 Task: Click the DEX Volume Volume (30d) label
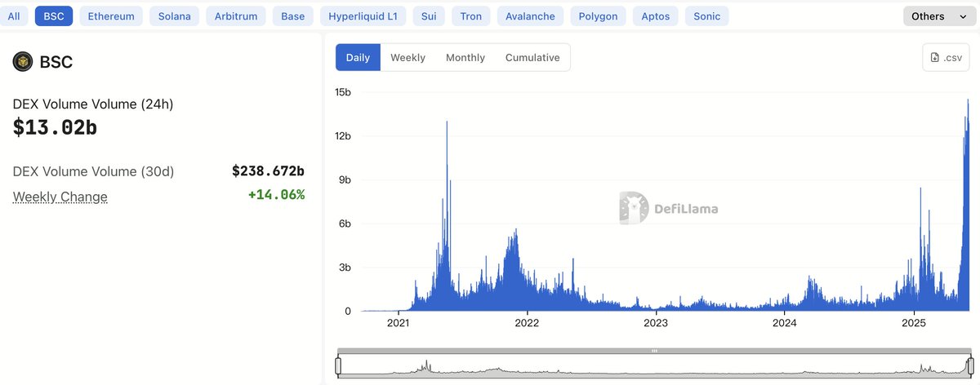pyautogui.click(x=93, y=171)
